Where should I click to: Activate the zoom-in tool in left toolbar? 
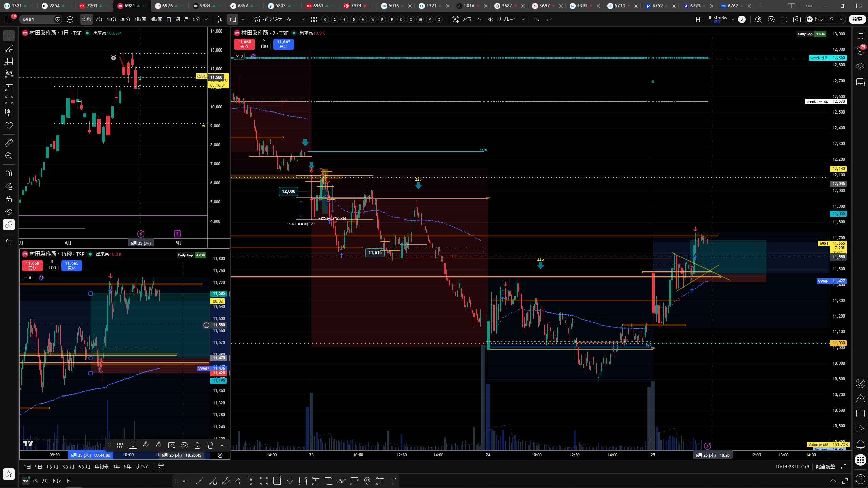point(9,156)
